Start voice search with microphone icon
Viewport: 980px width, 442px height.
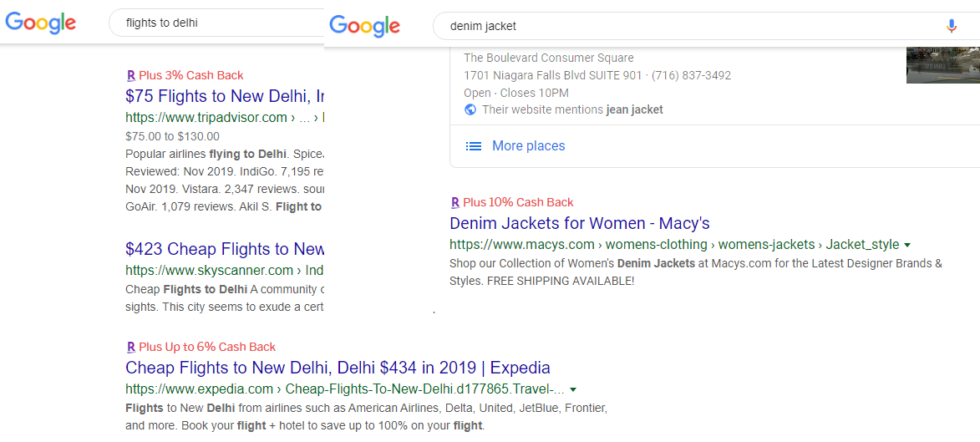[x=951, y=26]
